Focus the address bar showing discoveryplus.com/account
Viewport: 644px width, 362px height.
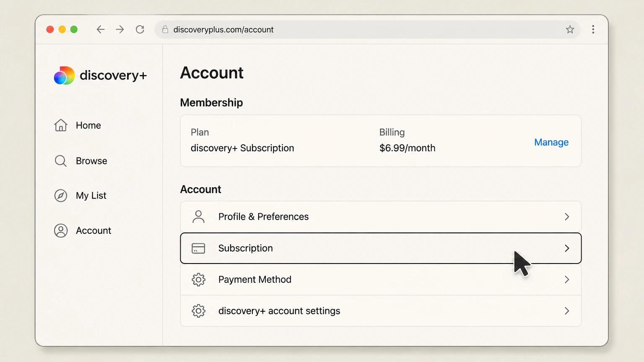click(x=367, y=29)
